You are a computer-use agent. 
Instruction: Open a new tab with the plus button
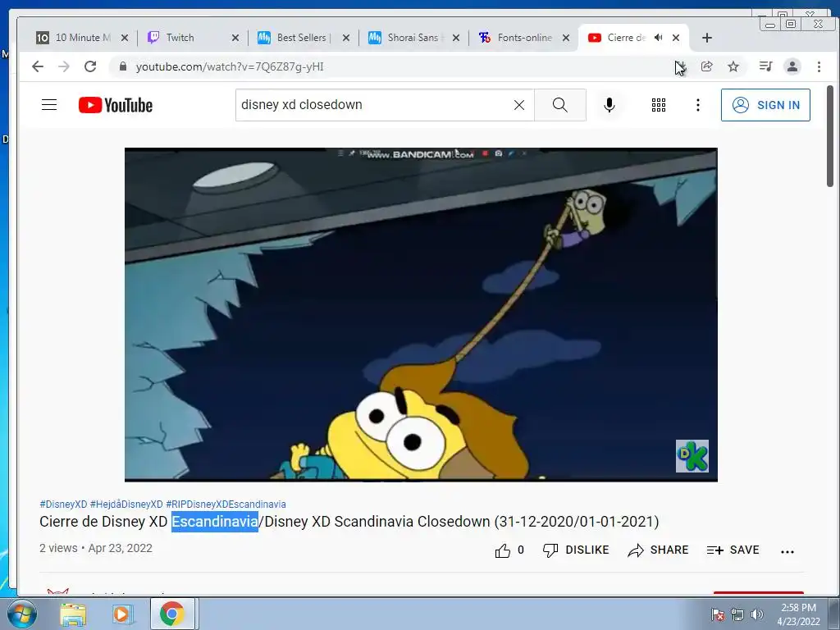707,38
